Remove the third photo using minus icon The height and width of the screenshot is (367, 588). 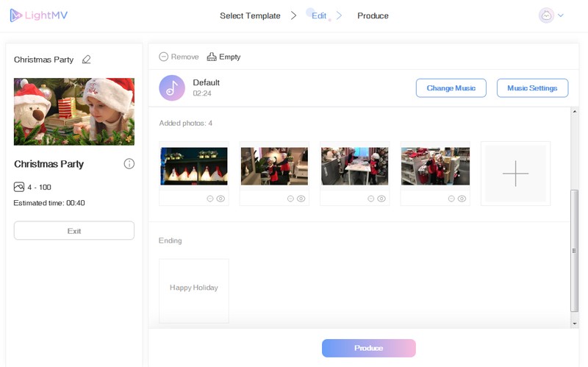point(371,199)
